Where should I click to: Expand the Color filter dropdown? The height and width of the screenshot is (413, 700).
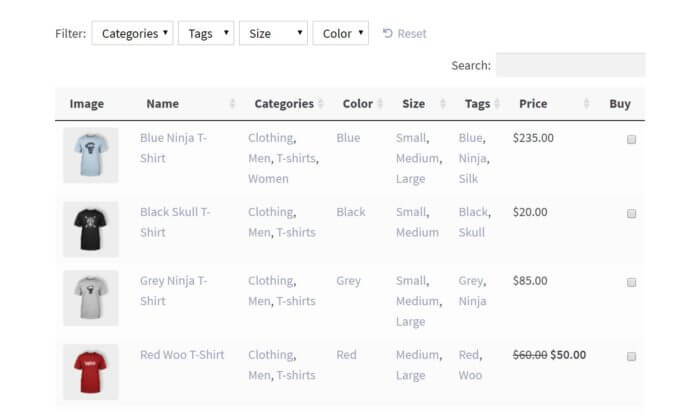point(341,33)
